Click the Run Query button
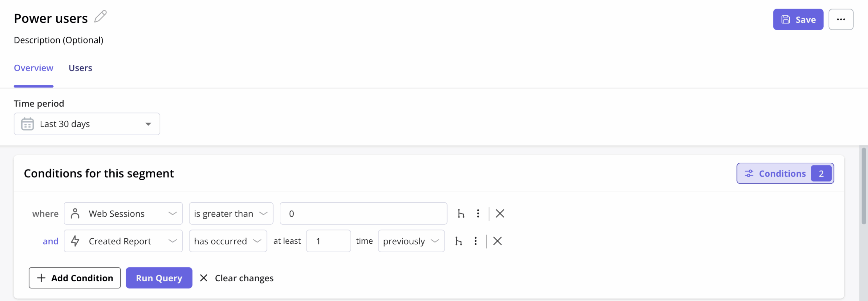This screenshot has width=868, height=301. coord(159,278)
